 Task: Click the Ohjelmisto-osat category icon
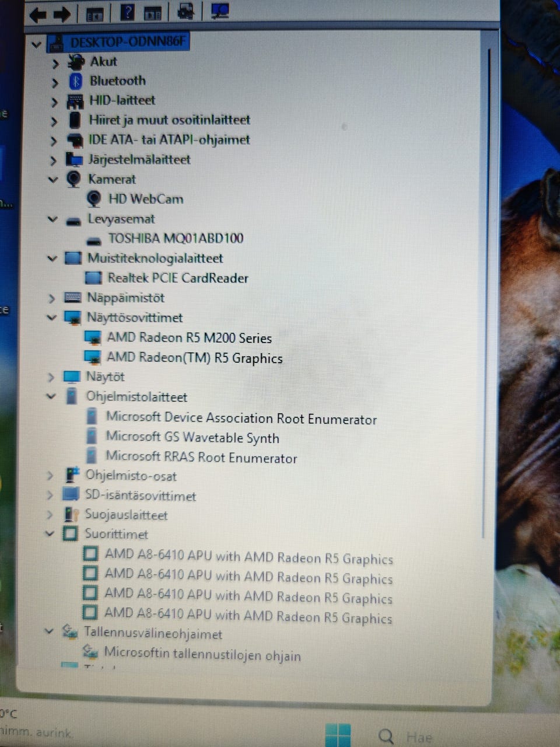pos(71,475)
